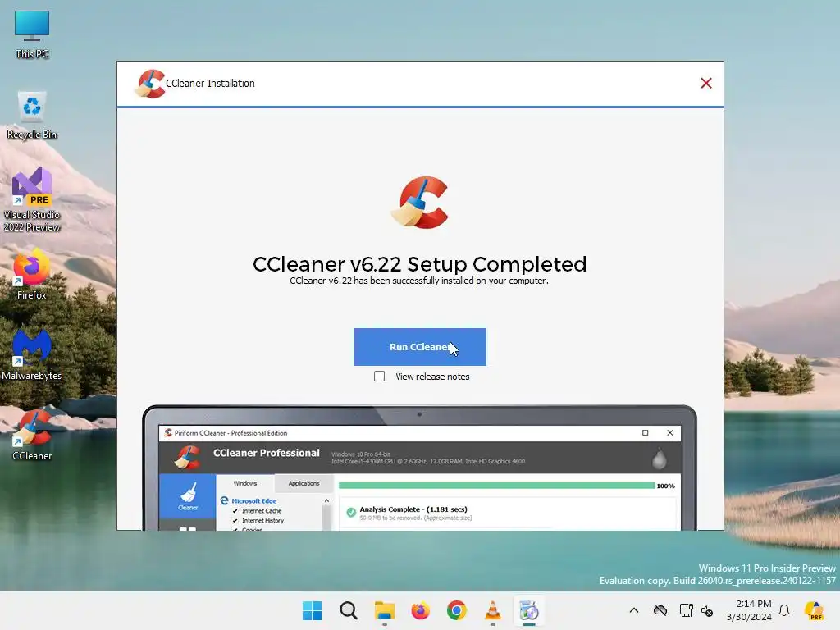Screen dimensions: 840x630
Task: Select the CCleaner installer taskbar icon
Action: (529, 610)
